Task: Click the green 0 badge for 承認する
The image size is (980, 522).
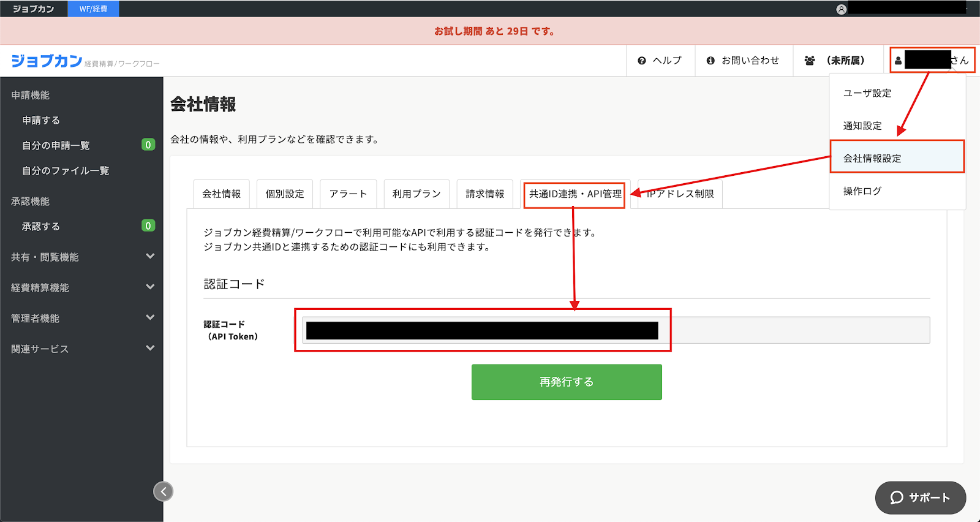Action: pos(148,225)
